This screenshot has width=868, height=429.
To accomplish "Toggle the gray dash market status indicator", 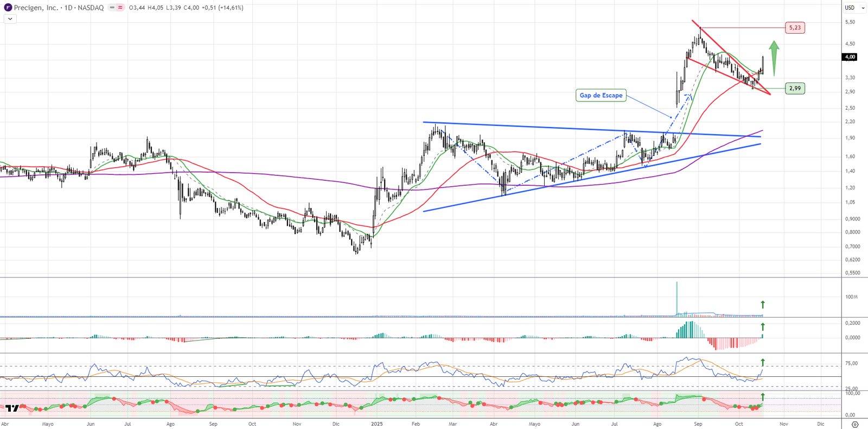I will (x=112, y=8).
